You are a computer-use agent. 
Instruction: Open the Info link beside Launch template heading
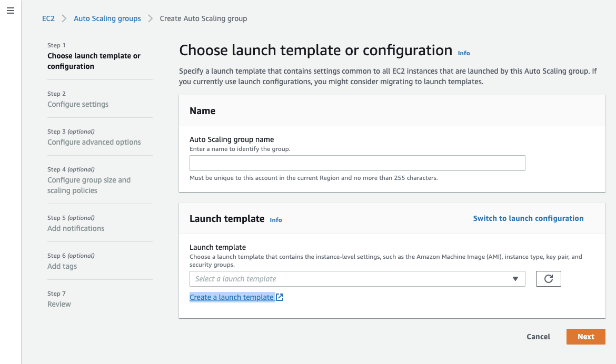point(276,220)
